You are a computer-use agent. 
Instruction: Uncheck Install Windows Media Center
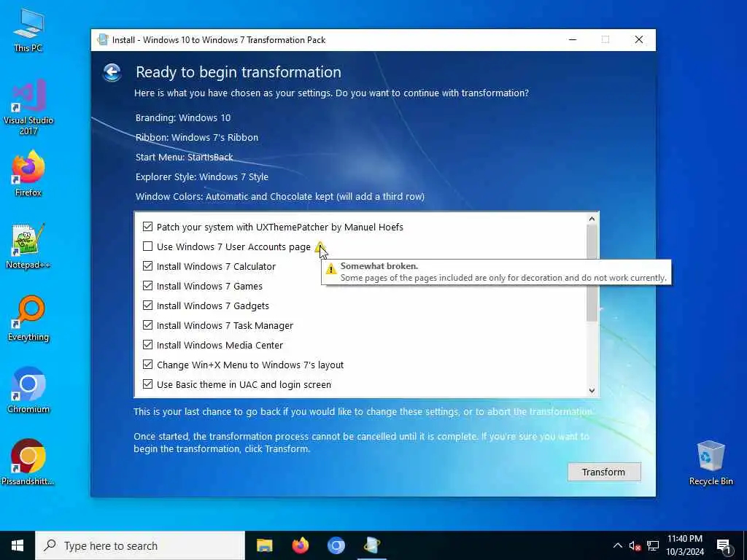pos(147,345)
